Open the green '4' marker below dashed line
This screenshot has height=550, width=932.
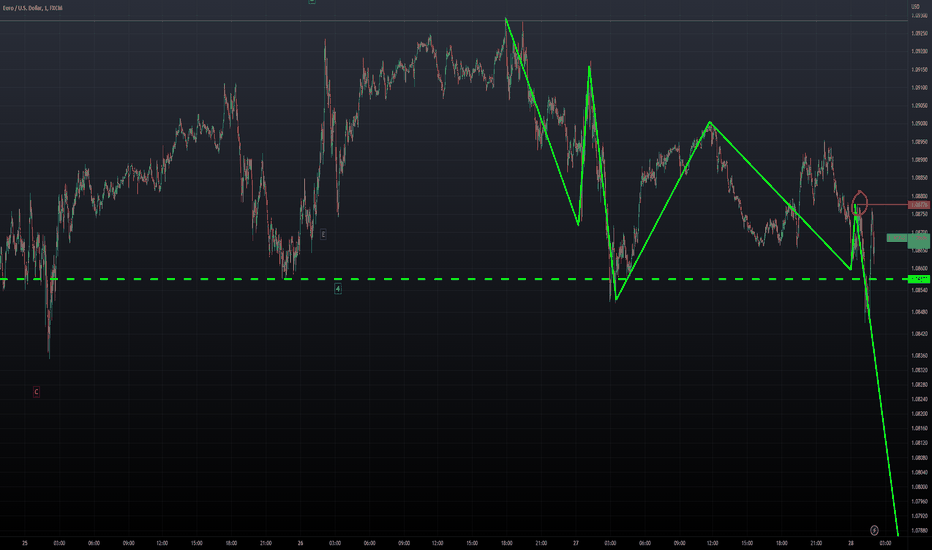pyautogui.click(x=338, y=289)
